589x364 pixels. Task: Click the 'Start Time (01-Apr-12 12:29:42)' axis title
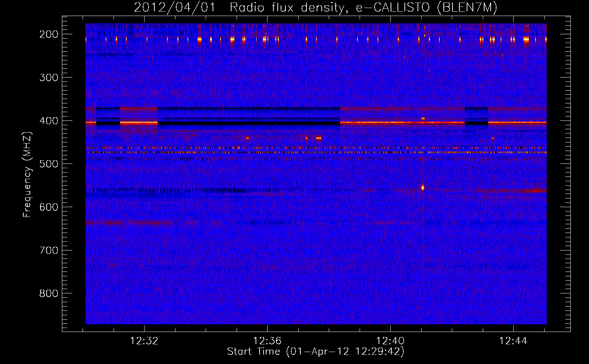316,352
